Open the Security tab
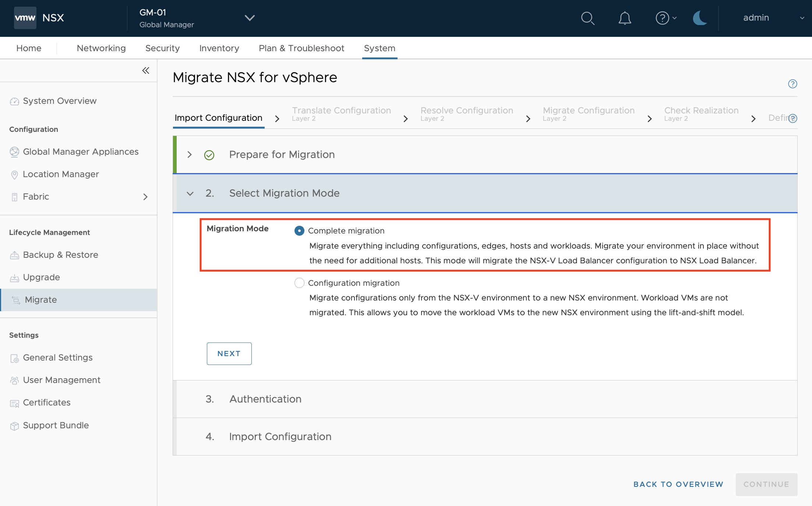 (162, 48)
